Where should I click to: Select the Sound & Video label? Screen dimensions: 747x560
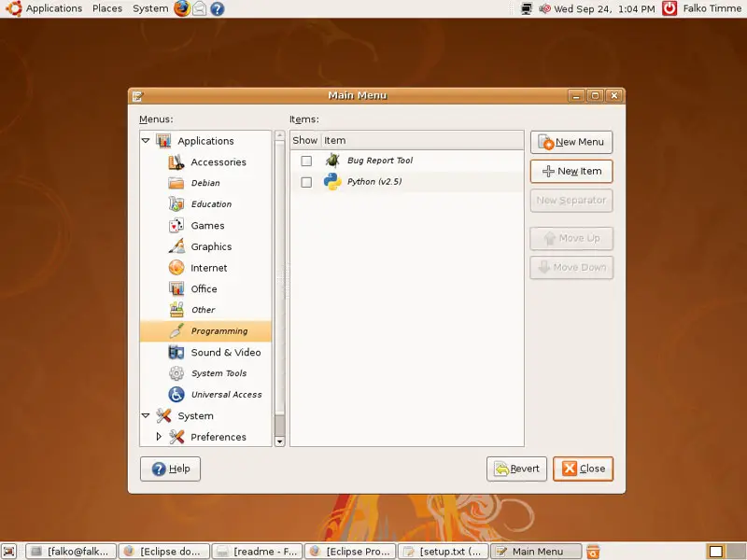(226, 353)
